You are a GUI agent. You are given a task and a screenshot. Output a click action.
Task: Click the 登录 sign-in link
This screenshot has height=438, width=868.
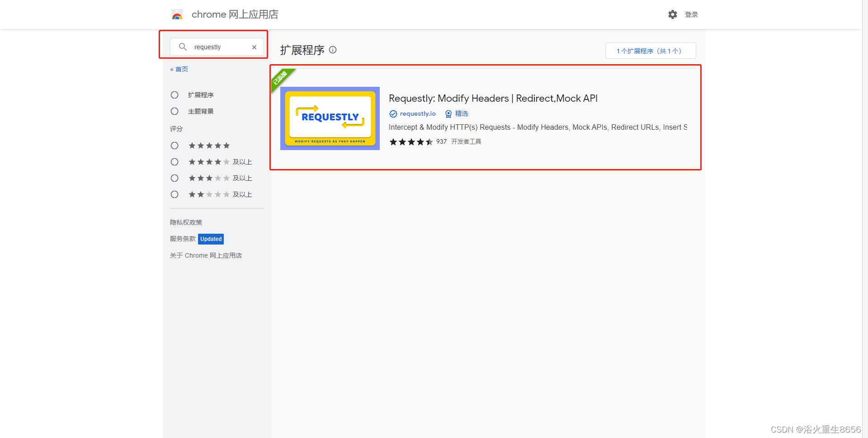[x=691, y=14]
